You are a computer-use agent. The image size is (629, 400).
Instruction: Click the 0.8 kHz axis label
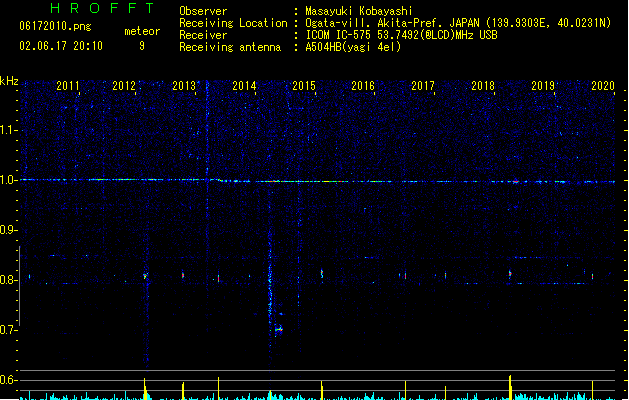click(8, 280)
